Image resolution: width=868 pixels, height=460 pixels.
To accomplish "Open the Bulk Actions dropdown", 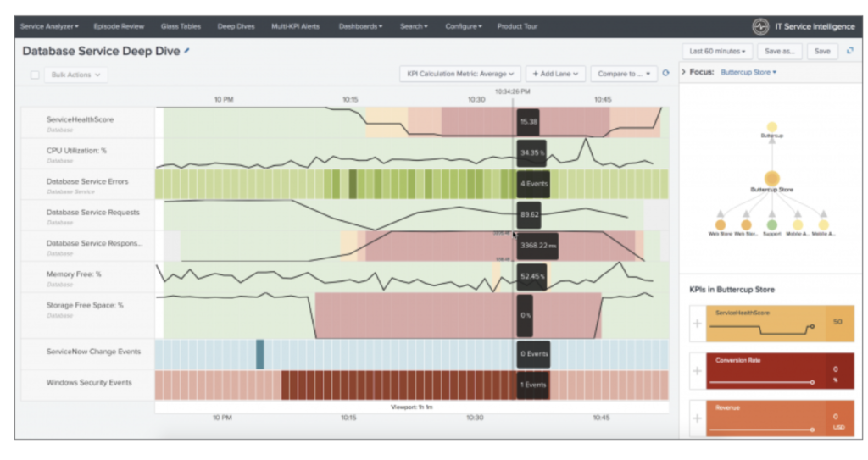I will pos(75,75).
